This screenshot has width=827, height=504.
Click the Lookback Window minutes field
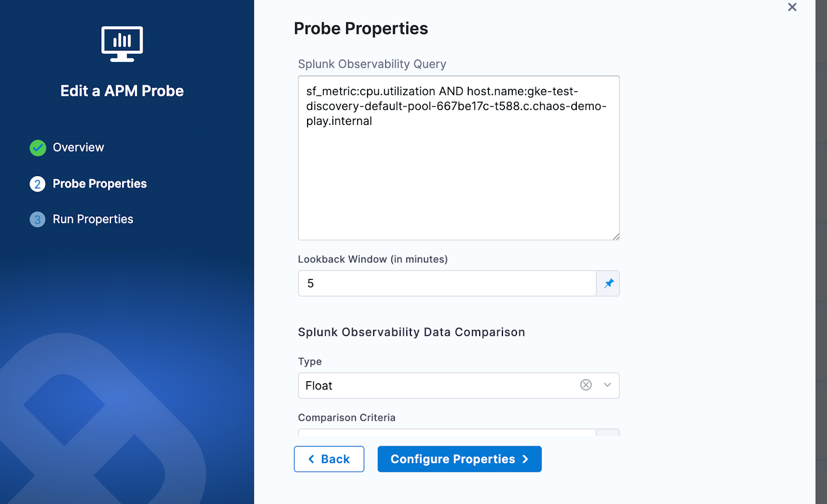pyautogui.click(x=447, y=283)
